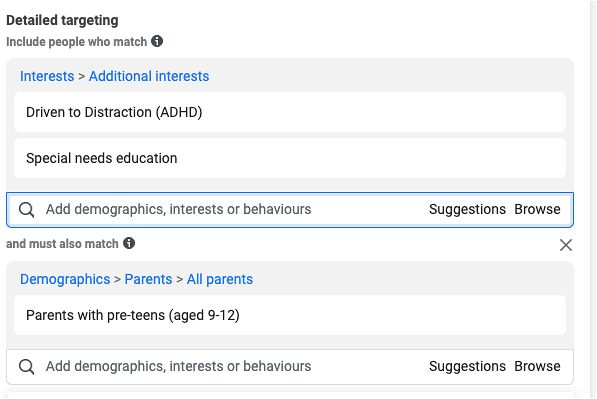Click the vertical scrollbar on the right edge
597x399 pixels.
click(x=593, y=200)
